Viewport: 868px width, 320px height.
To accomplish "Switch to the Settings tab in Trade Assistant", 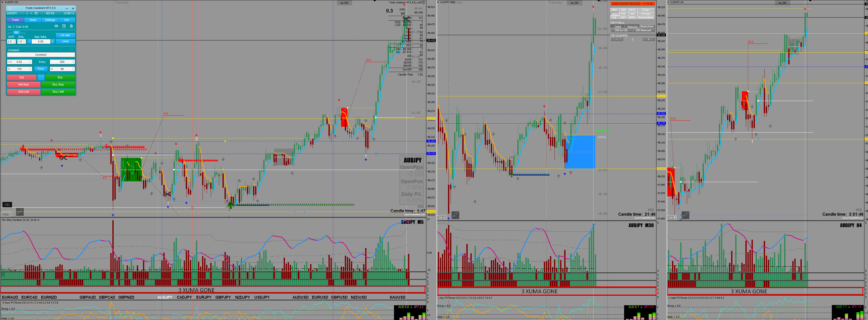I will (x=50, y=20).
